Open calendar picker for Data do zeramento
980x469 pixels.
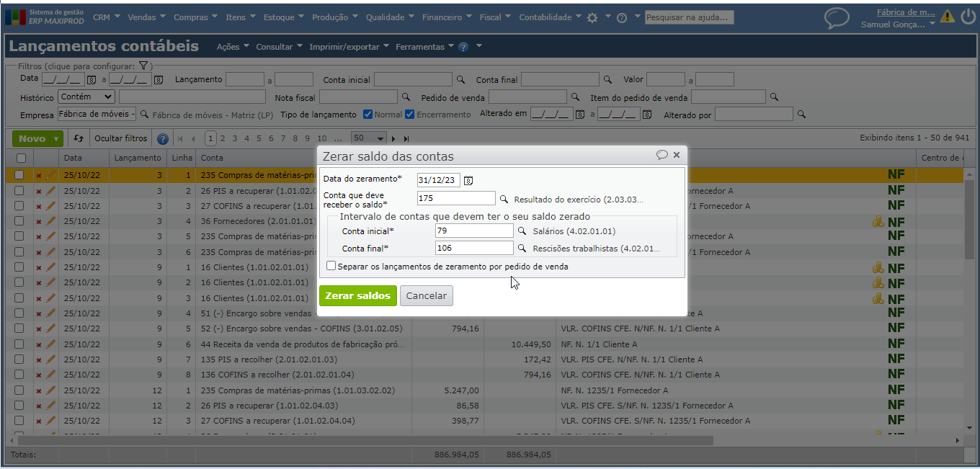[x=468, y=180]
